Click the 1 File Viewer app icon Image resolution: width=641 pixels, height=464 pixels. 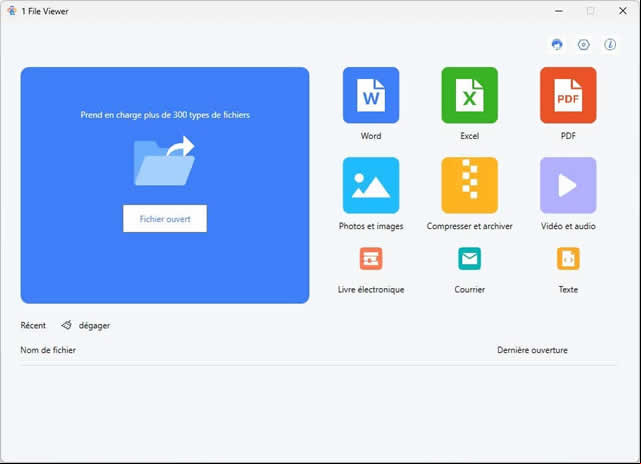(12, 11)
